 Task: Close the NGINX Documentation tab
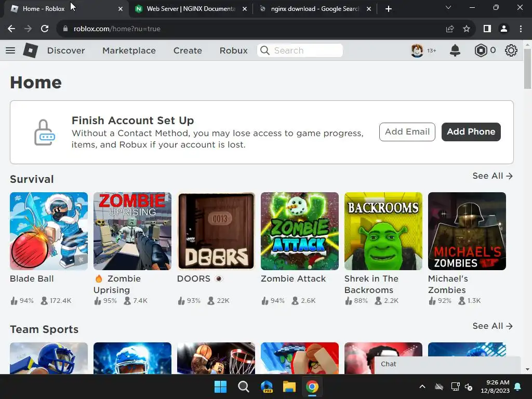[x=245, y=9]
